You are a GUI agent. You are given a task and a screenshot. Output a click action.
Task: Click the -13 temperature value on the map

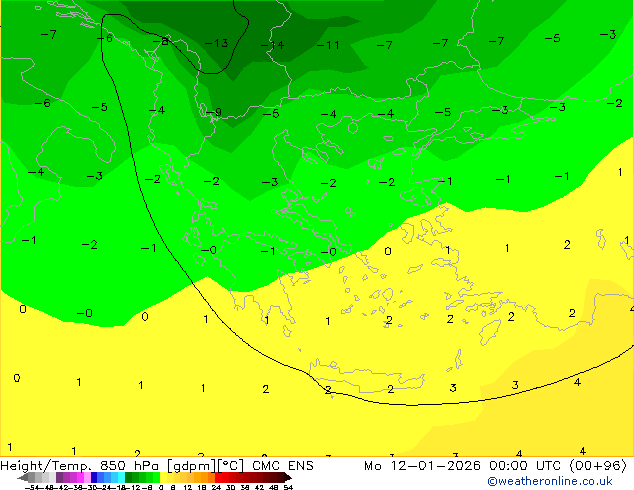click(x=217, y=43)
